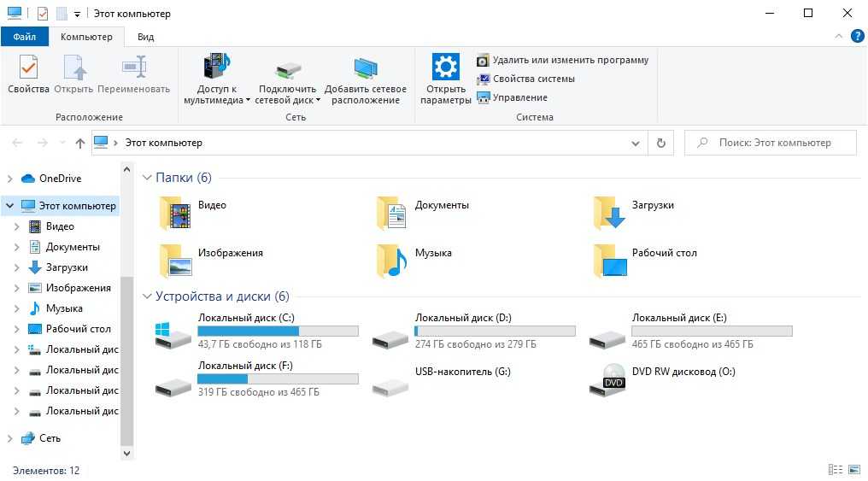Switch to large icons view in status bar
The height and width of the screenshot is (481, 868).
tap(853, 471)
